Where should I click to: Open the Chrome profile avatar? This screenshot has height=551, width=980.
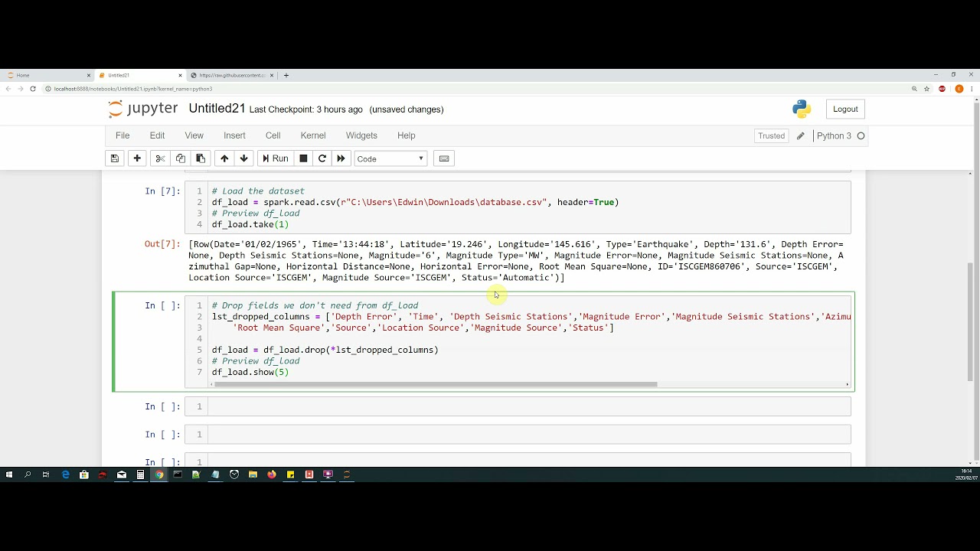click(959, 89)
